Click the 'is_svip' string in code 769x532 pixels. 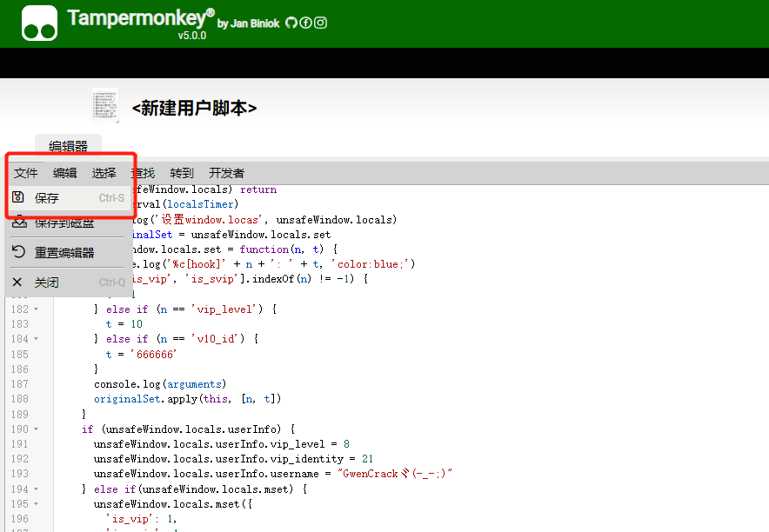[212, 279]
